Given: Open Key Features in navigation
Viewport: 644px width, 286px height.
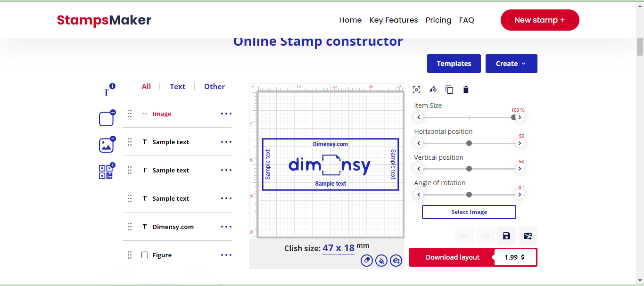Looking at the screenshot, I should coord(394,20).
